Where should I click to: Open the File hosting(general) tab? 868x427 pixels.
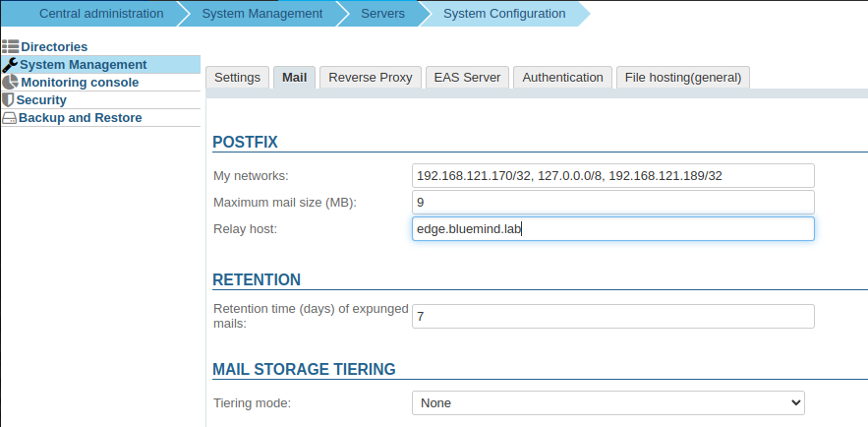[683, 77]
